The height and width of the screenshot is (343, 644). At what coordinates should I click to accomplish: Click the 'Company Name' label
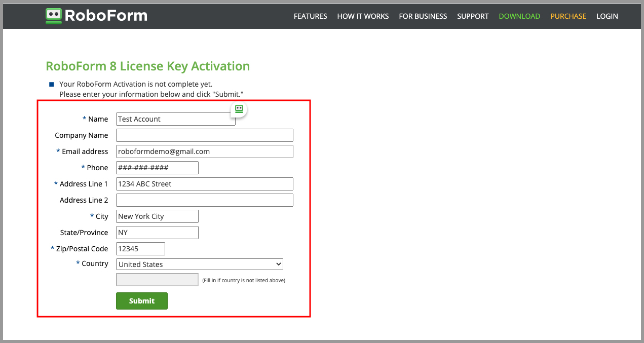82,135
